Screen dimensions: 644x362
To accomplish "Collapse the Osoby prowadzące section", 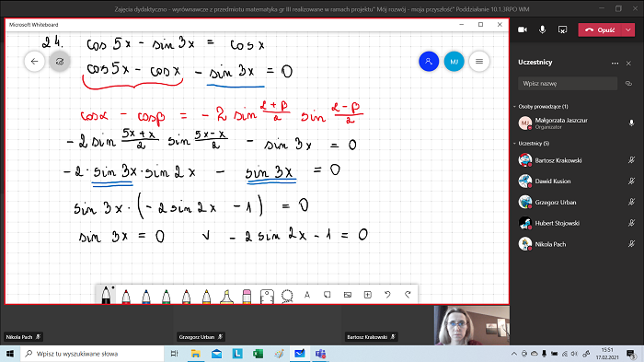I will pyautogui.click(x=514, y=107).
